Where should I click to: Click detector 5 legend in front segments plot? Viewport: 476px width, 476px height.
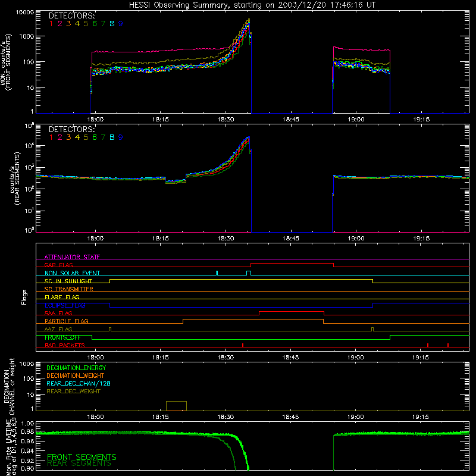[x=86, y=24]
